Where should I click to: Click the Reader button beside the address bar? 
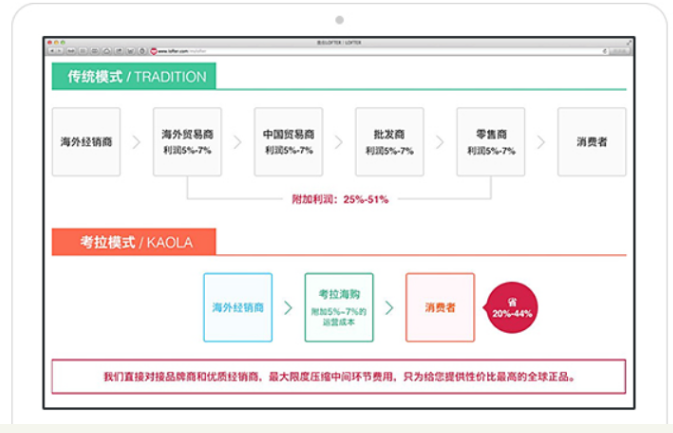(619, 51)
